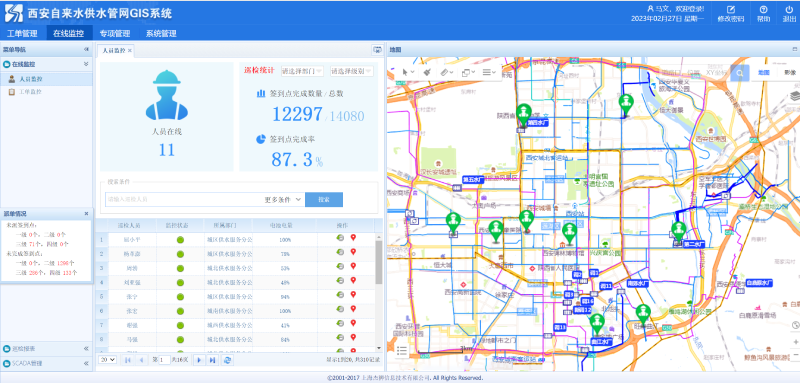Click the 第五水厂 map label
The image size is (800, 383).
pos(472,180)
